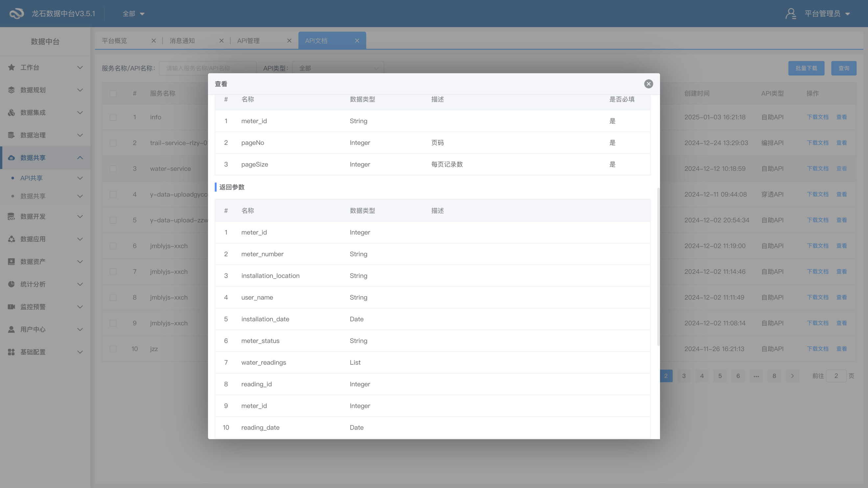Click the 每页记录数 description cell
This screenshot has width=868, height=488.
pyautogui.click(x=447, y=164)
